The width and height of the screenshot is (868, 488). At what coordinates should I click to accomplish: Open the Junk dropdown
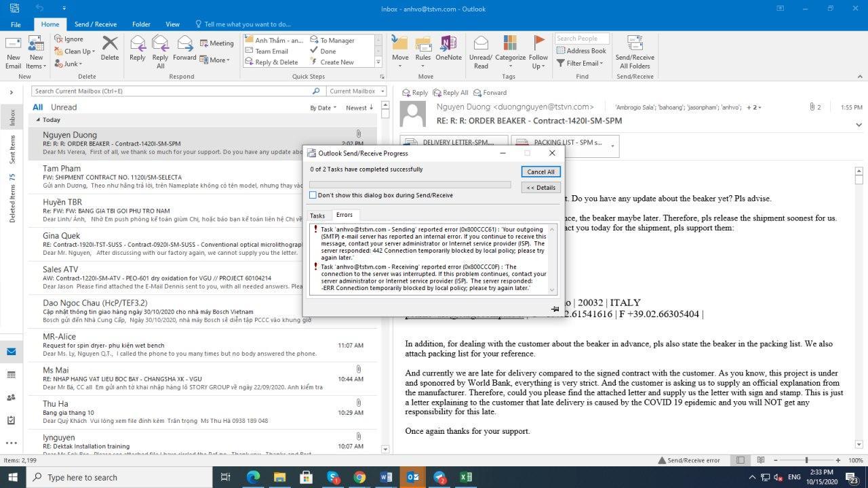click(x=68, y=64)
